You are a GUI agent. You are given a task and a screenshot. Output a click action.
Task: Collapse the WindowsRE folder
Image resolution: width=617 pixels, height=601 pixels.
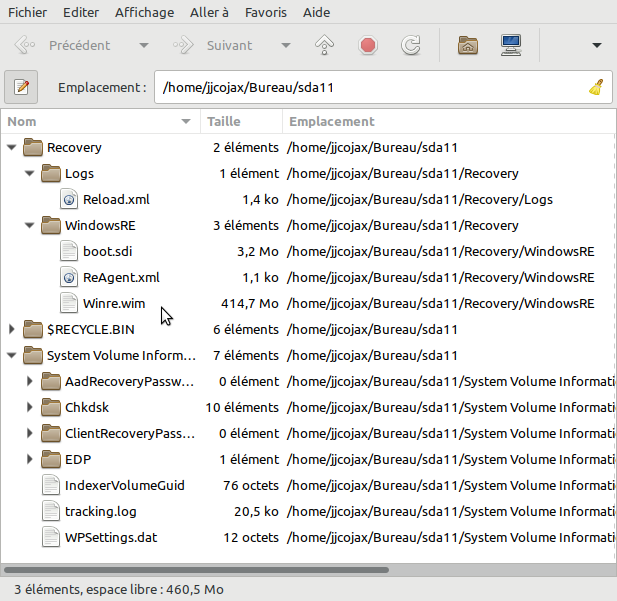[30, 226]
